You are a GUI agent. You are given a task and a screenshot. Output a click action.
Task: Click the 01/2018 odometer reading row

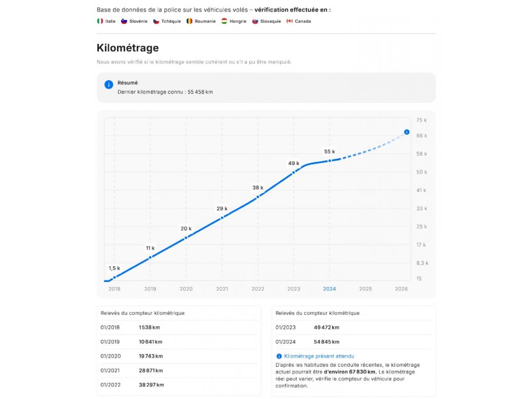(x=179, y=328)
